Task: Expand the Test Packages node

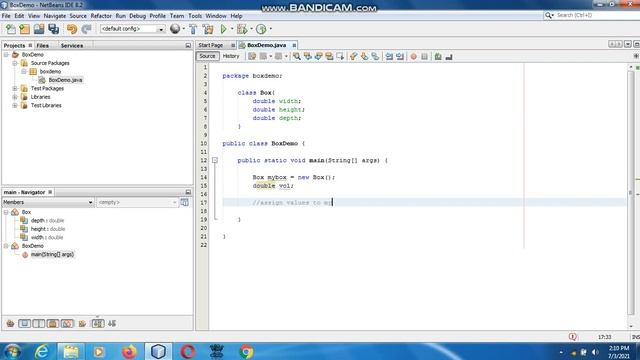Action: tap(15, 89)
